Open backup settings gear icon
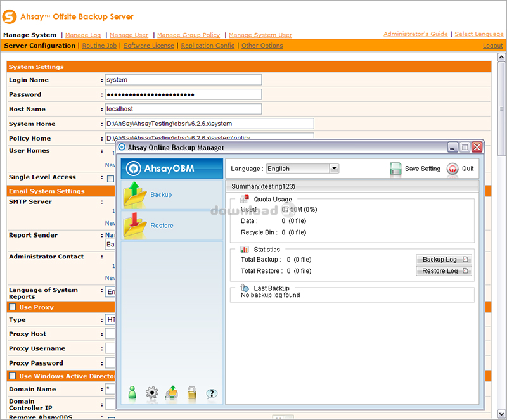Viewport: 507px width, 420px height. pyautogui.click(x=151, y=393)
